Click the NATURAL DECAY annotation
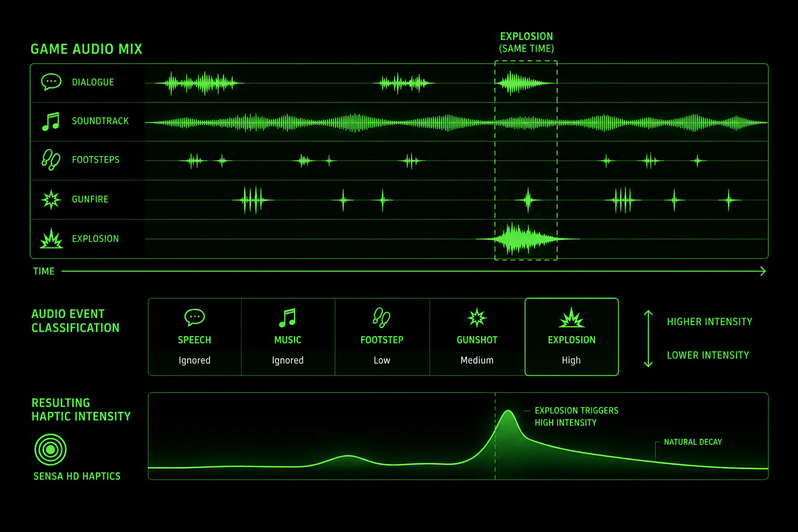Viewport: 798px width, 532px height. (x=693, y=442)
